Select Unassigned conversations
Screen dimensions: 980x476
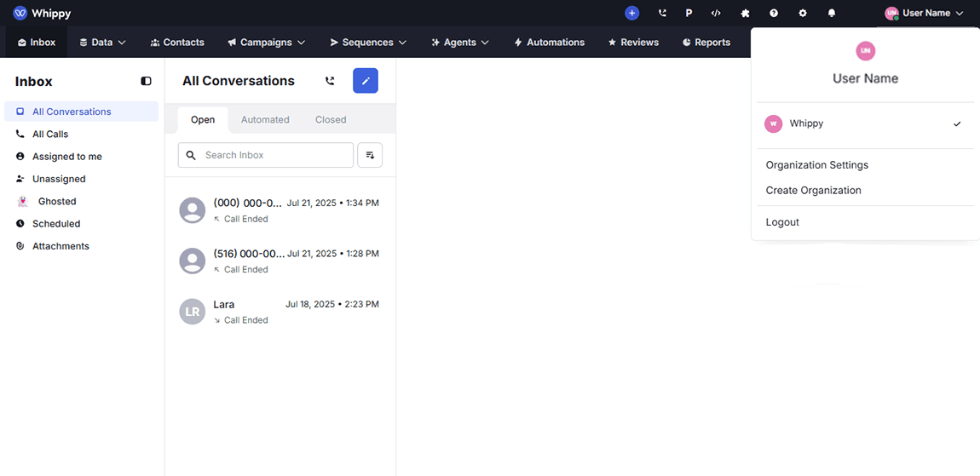[x=81, y=180]
